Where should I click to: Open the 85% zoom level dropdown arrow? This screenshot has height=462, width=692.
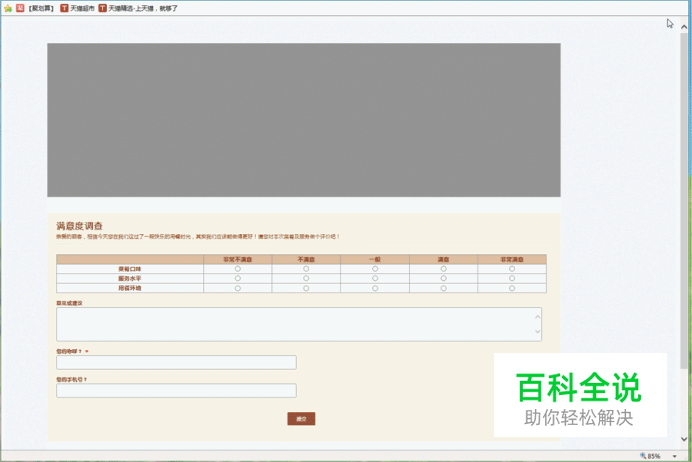(x=674, y=456)
